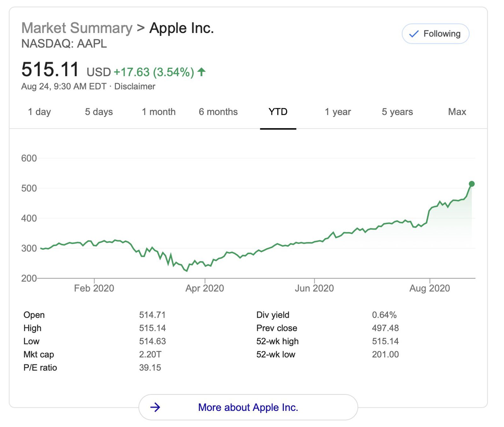Viewport: 504px width, 427px height.
Task: Open the Disclaimer link
Action: coord(135,86)
